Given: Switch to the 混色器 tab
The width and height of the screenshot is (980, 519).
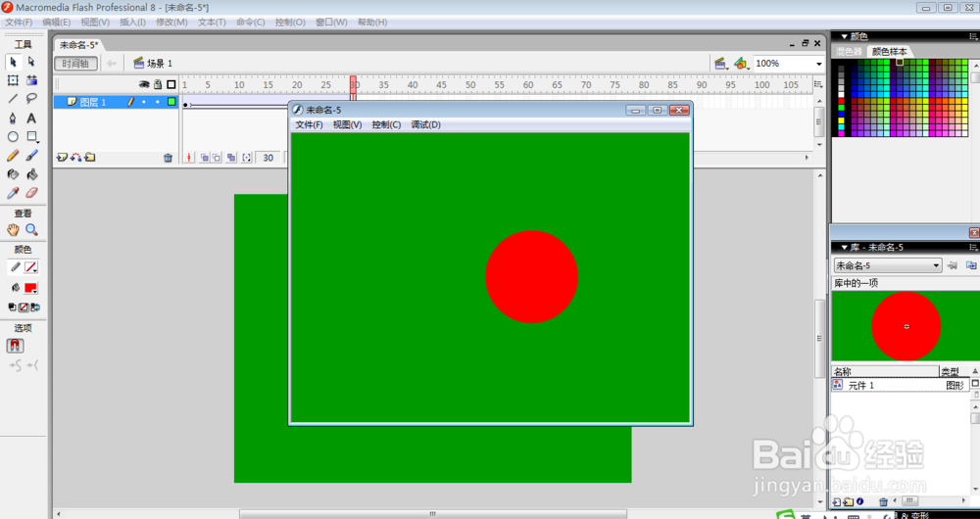Looking at the screenshot, I should point(850,51).
